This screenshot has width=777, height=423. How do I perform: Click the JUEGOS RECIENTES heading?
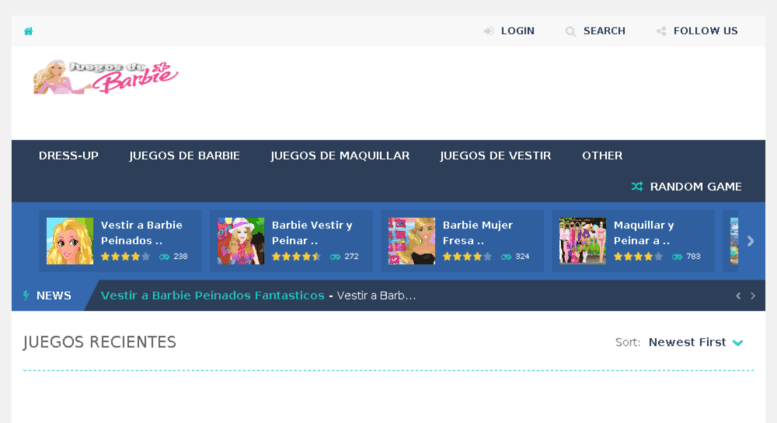point(100,342)
